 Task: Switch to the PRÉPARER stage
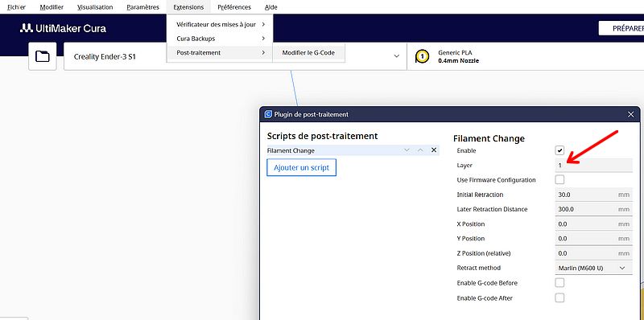click(x=621, y=28)
